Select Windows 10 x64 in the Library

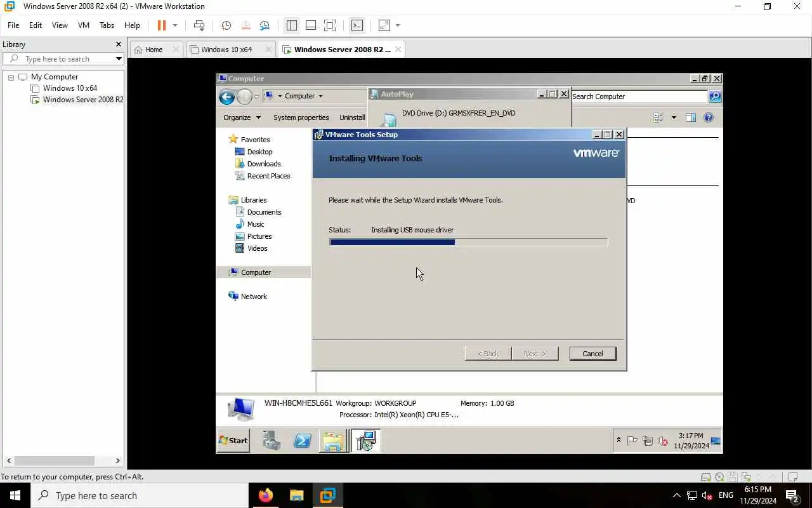click(70, 88)
